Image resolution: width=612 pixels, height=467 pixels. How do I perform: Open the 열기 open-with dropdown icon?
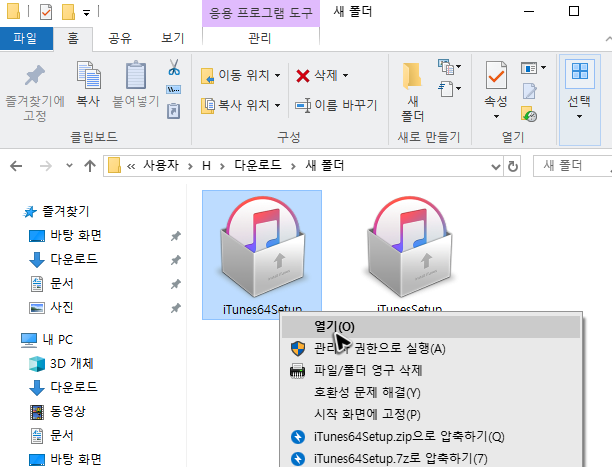point(533,68)
